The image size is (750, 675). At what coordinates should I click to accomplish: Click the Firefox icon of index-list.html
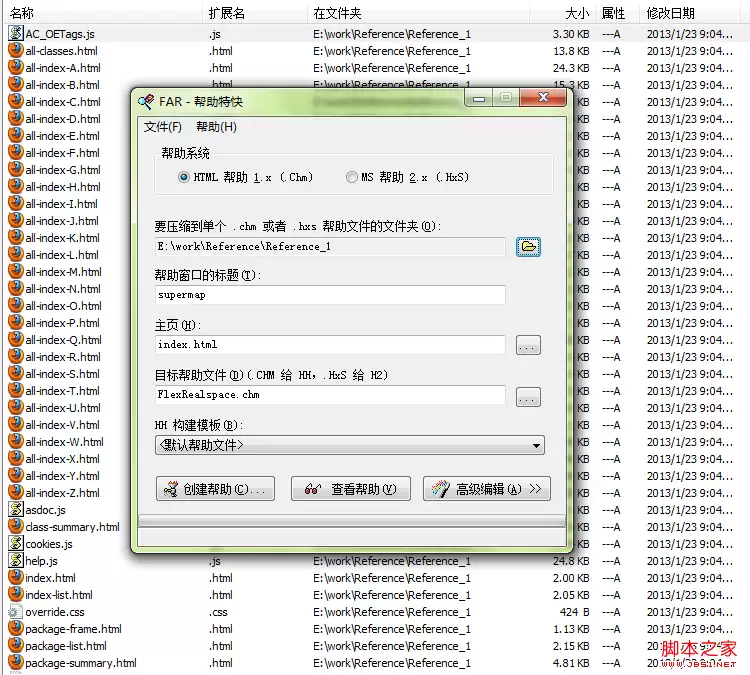[16, 594]
